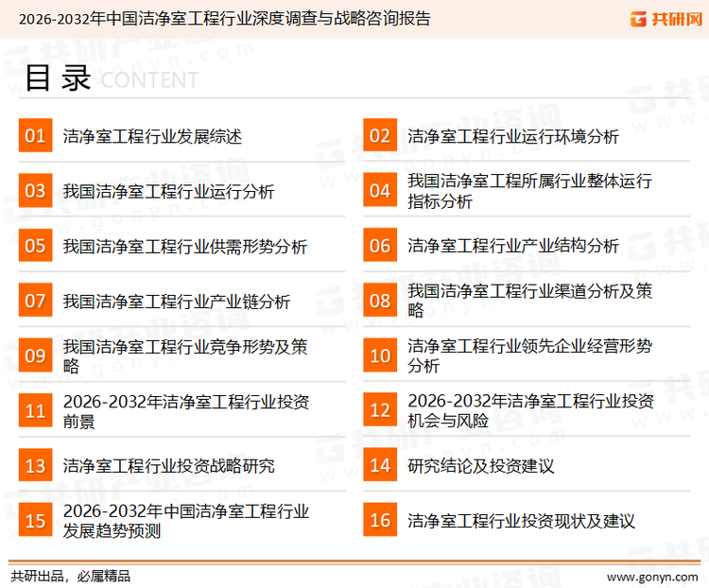Open chapter 研究结论及投资建议
Screen dimensions: 709x588
click(x=480, y=466)
